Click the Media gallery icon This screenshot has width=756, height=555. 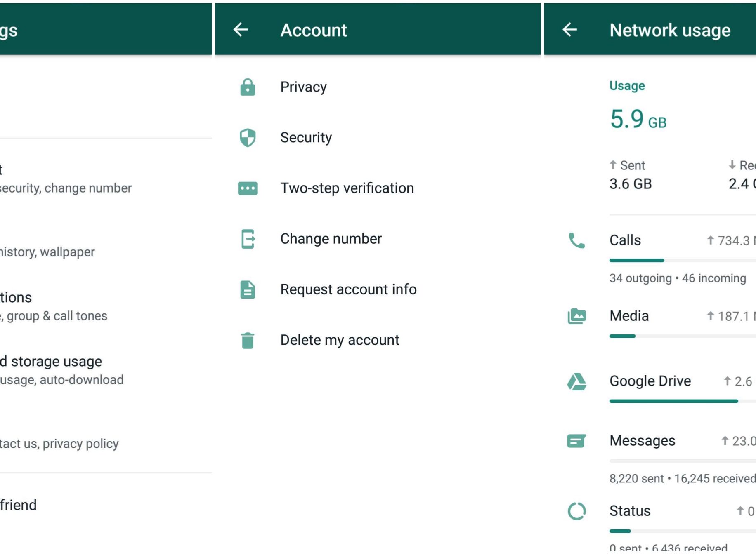[x=576, y=316]
